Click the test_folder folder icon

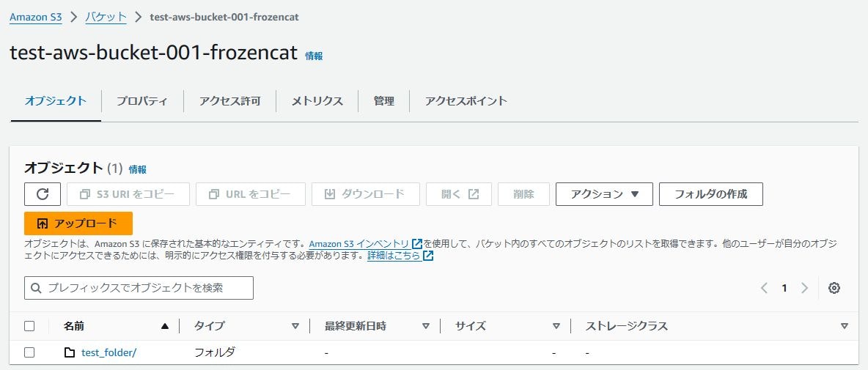(x=69, y=352)
